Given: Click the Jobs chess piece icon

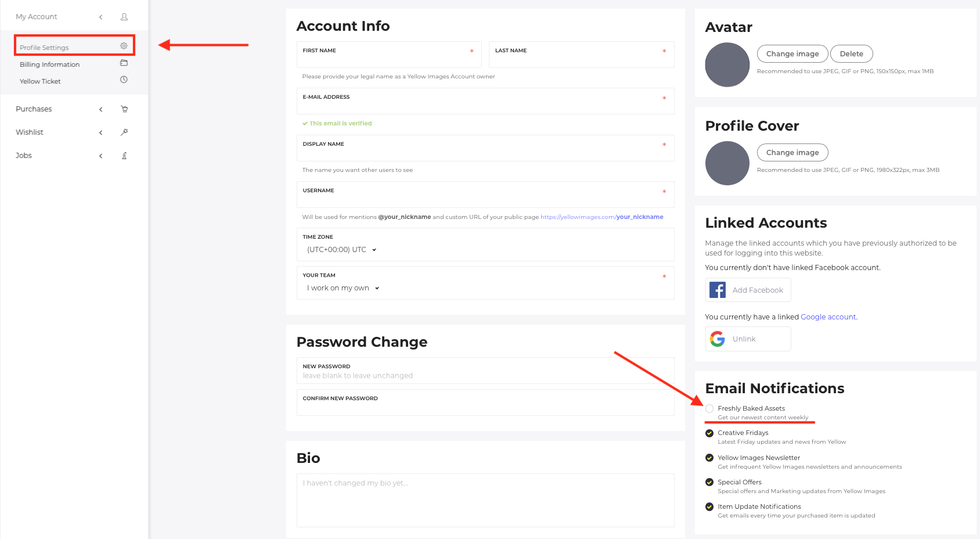Looking at the screenshot, I should [x=124, y=156].
